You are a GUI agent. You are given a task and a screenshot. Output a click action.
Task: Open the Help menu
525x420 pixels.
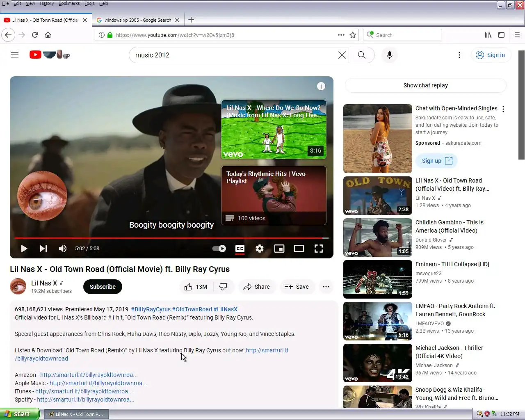(104, 3)
